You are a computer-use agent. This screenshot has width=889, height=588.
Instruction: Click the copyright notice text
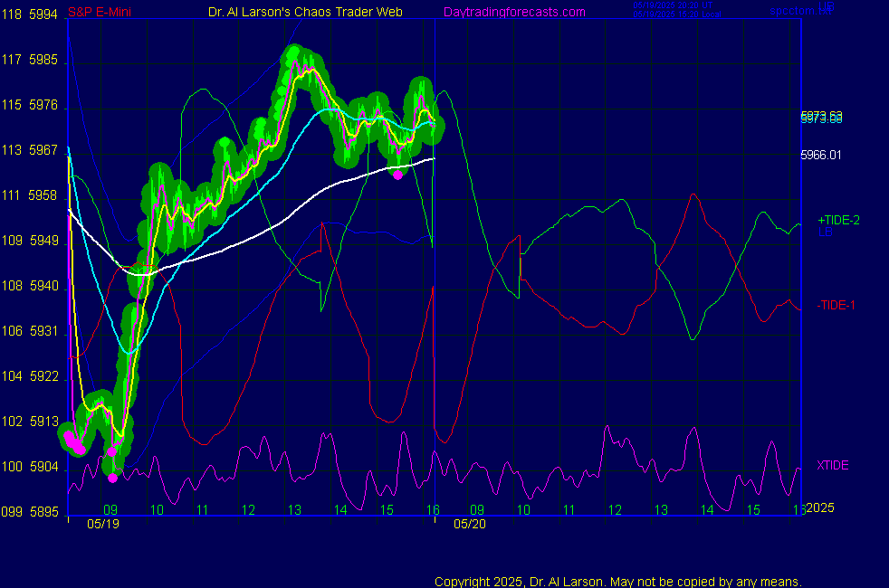click(x=617, y=582)
